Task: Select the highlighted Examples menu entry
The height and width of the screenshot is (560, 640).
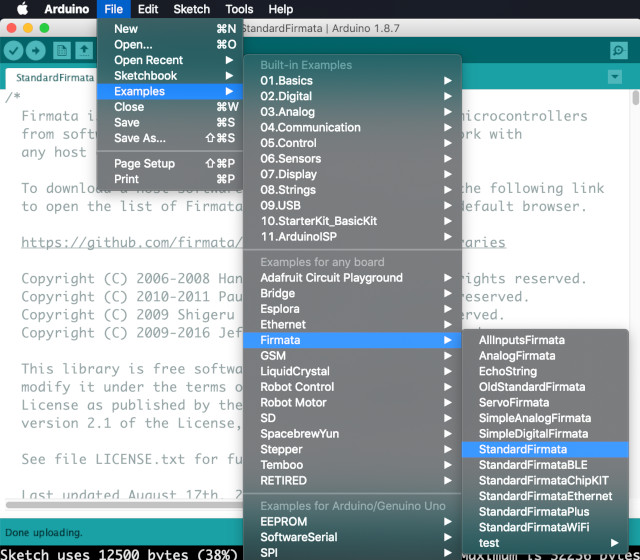Action: [x=170, y=91]
